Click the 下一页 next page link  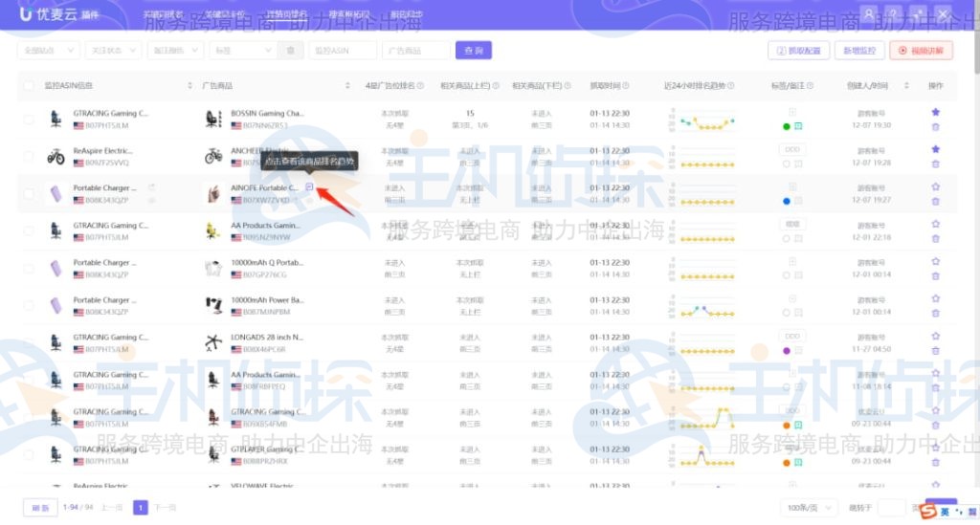pyautogui.click(x=165, y=508)
